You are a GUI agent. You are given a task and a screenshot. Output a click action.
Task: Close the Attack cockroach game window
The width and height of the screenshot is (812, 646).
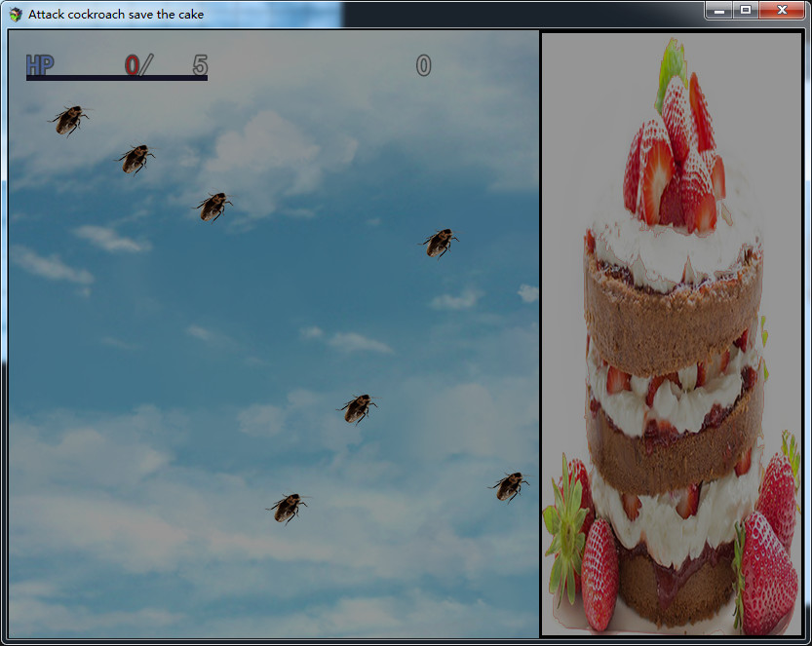coord(782,11)
